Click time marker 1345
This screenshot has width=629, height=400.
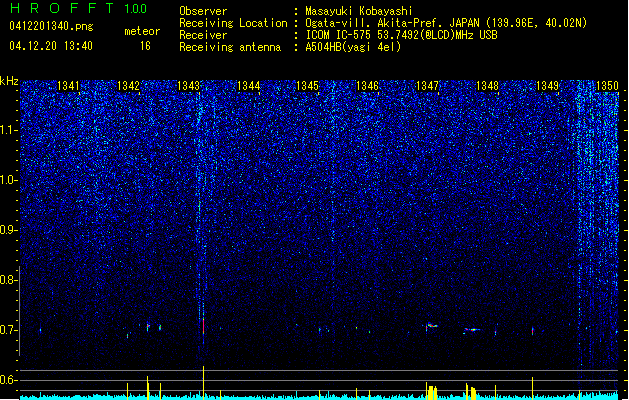pos(307,86)
